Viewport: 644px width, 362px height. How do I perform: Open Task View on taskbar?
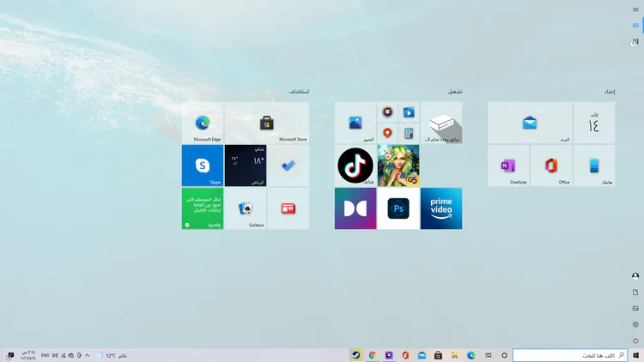pyautogui.click(x=488, y=355)
